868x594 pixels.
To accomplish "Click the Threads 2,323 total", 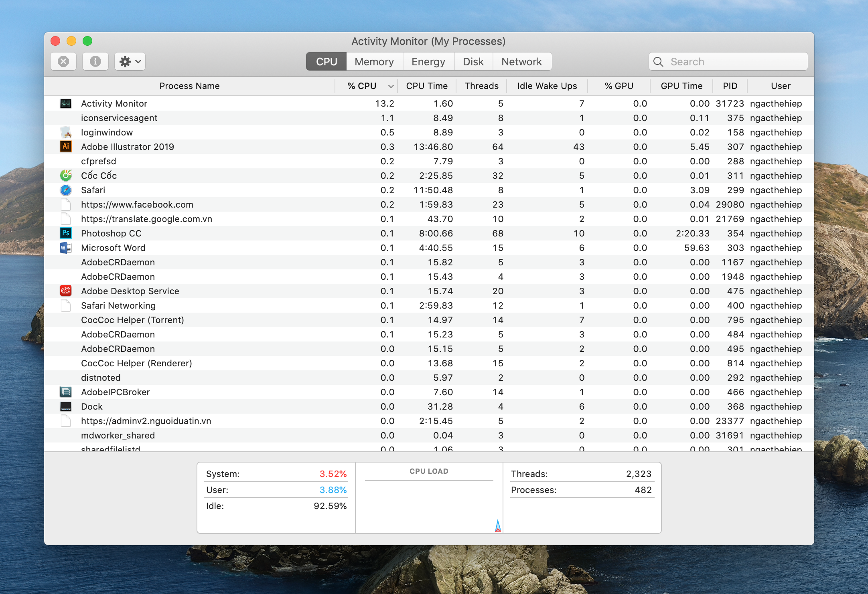I will click(x=639, y=474).
